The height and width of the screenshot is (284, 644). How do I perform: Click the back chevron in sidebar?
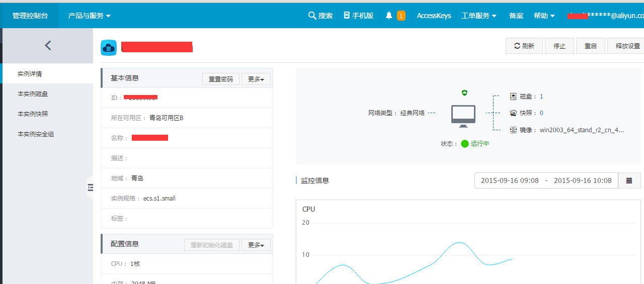[x=48, y=46]
